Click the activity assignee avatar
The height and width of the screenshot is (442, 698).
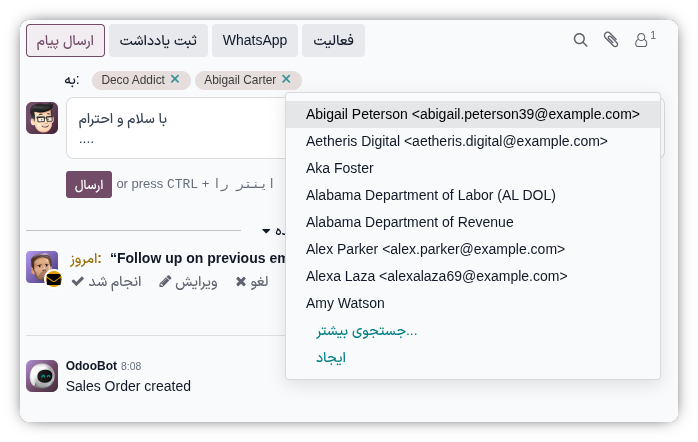42,268
